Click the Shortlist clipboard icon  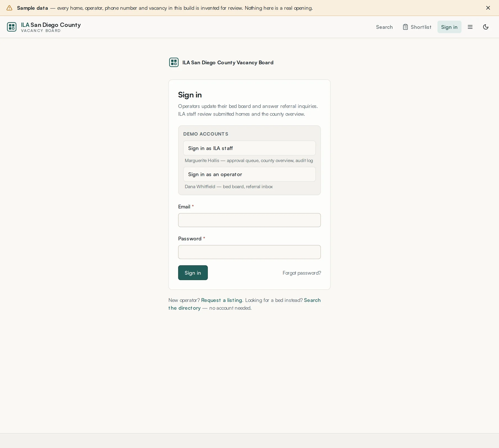(x=405, y=27)
